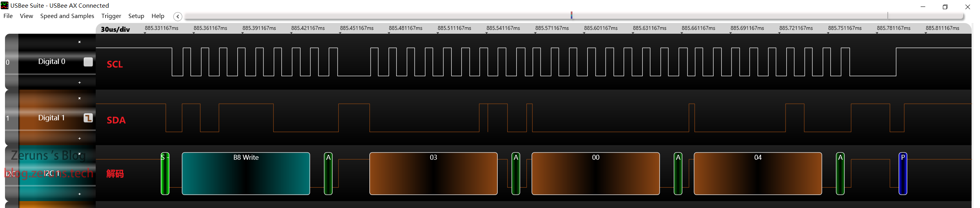This screenshot has height=208, width=980.
Task: Click the plus icon on I2C 1 channel
Action: (79, 194)
